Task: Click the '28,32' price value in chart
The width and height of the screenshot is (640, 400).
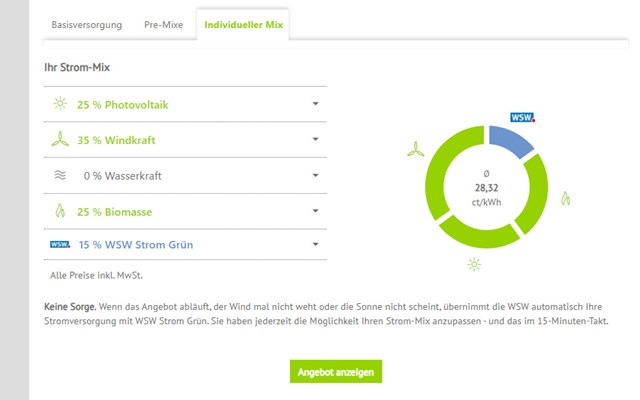Action: [486, 188]
